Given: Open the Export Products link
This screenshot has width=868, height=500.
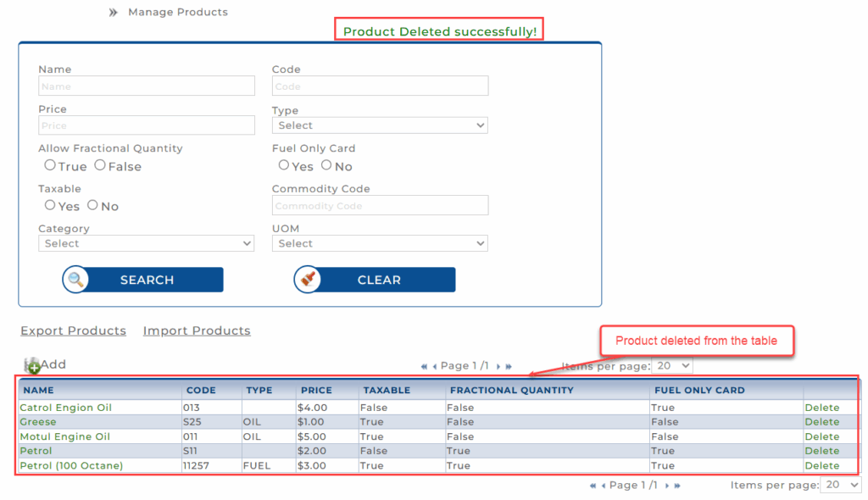Looking at the screenshot, I should [x=73, y=331].
